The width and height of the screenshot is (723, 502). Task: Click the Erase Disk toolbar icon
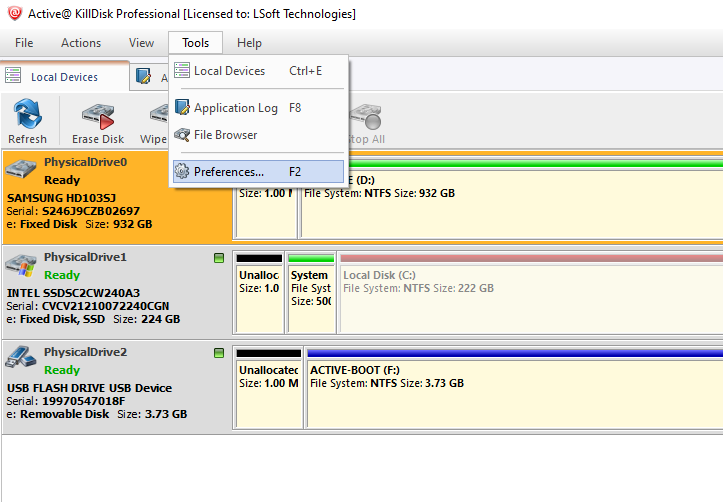click(97, 114)
